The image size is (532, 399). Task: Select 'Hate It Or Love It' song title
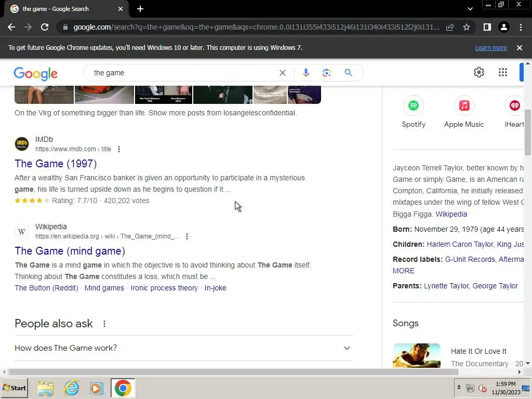coord(478,351)
